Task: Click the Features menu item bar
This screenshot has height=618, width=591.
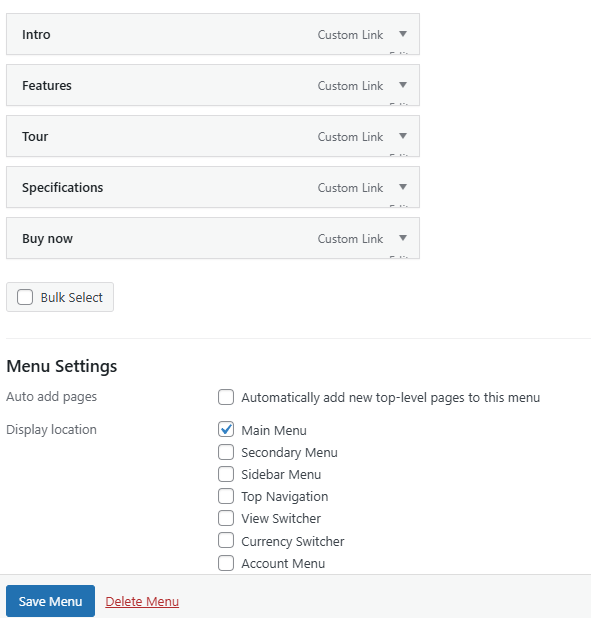Action: 213,85
